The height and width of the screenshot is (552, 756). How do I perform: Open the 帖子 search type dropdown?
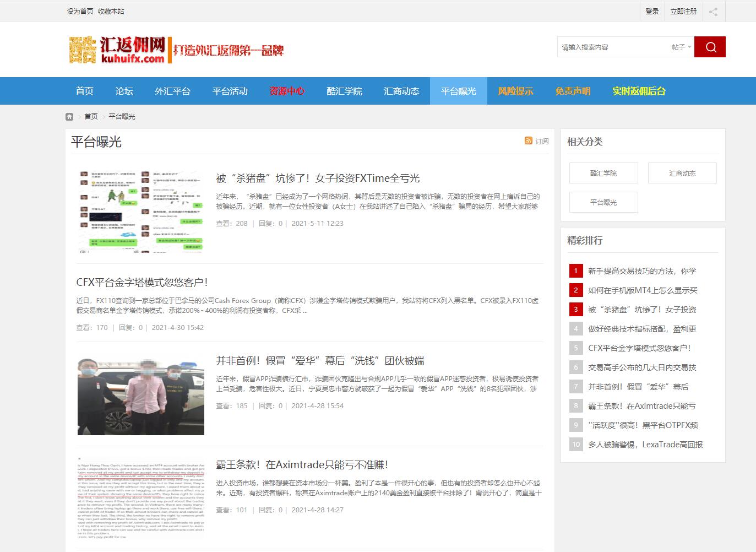tap(681, 47)
